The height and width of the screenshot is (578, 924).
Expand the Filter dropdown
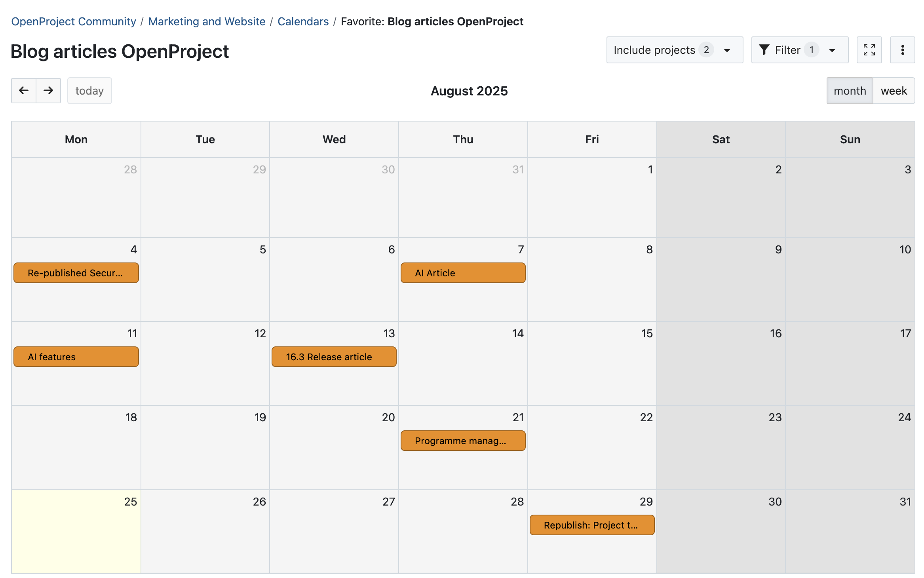pyautogui.click(x=799, y=50)
